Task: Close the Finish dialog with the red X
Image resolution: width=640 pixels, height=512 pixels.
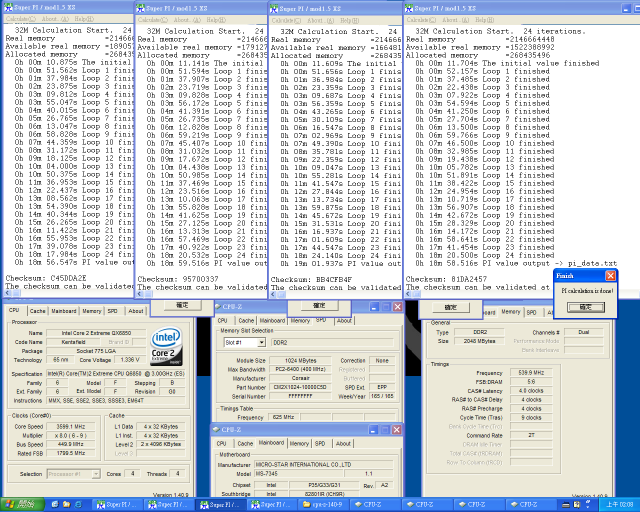Action: click(x=610, y=276)
